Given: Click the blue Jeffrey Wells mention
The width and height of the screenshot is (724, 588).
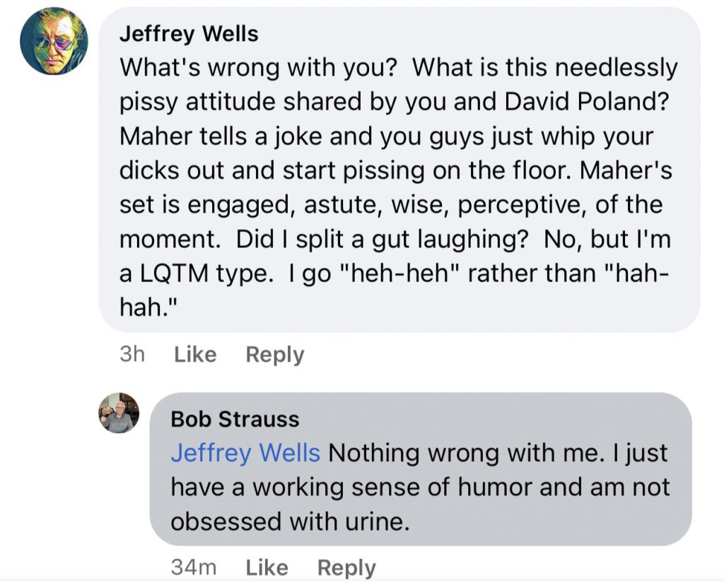Looking at the screenshot, I should pyautogui.click(x=245, y=453).
